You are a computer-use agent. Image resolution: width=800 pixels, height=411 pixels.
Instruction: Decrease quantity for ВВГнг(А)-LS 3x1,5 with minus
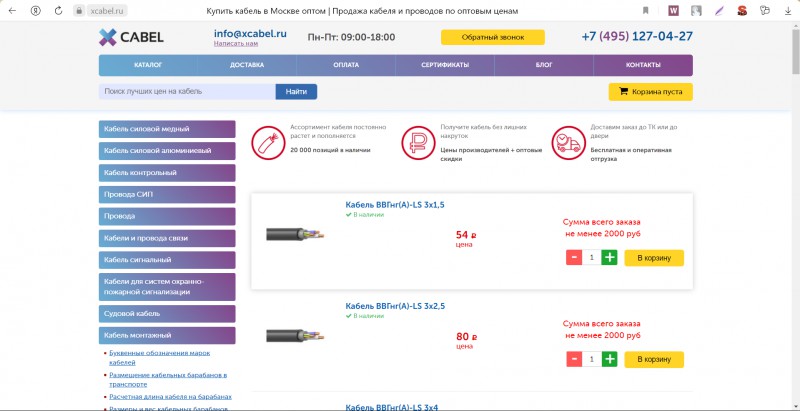pyautogui.click(x=574, y=258)
